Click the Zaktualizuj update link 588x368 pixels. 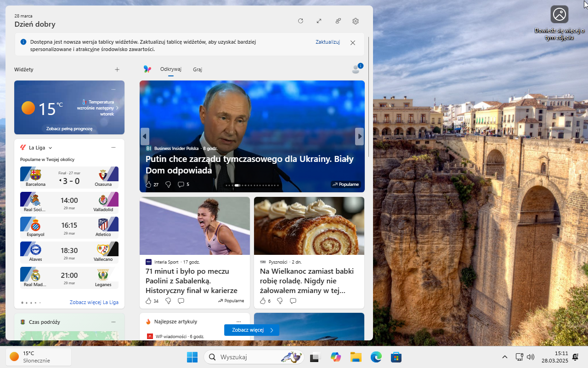click(328, 42)
